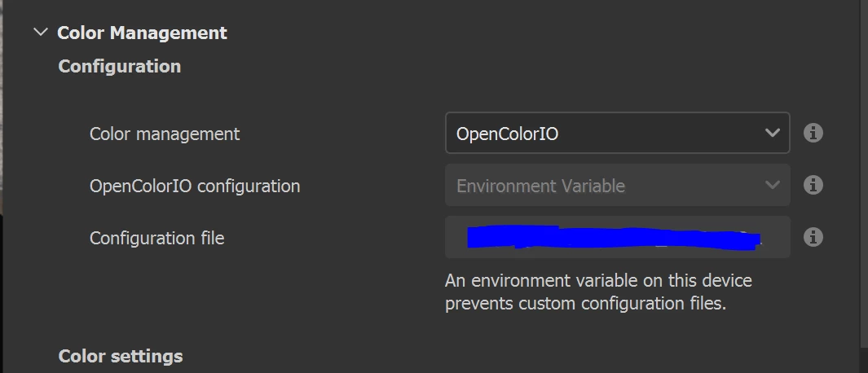
Task: Click the arrow on the OpenColorIO dropdown
Action: click(772, 133)
